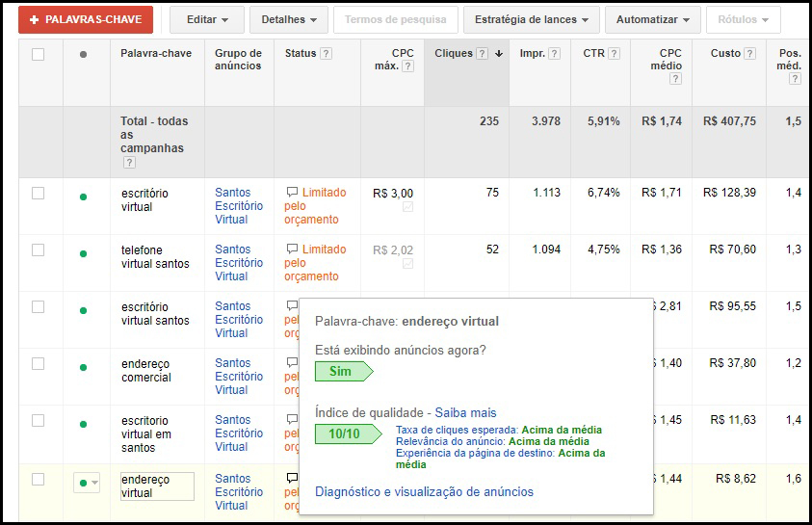Open Santos Escritório Virtual link in escritório virtual row
Screen dimensions: 812x525
coord(239,205)
